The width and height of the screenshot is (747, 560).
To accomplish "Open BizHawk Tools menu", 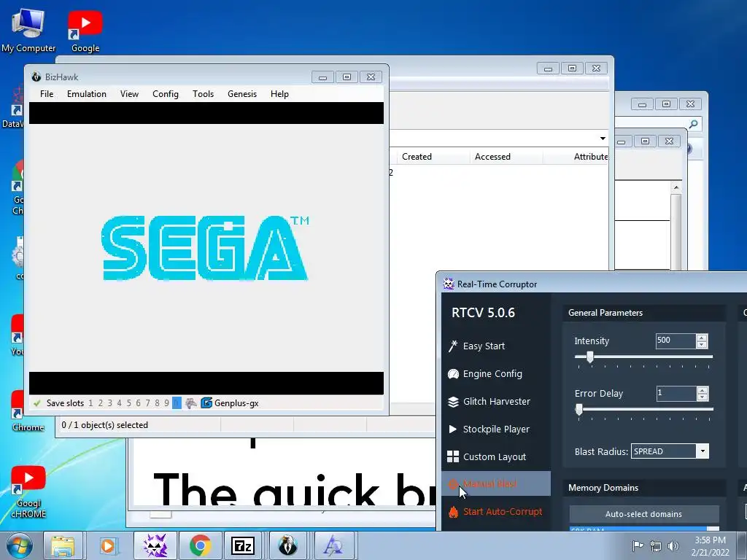I will tap(203, 94).
